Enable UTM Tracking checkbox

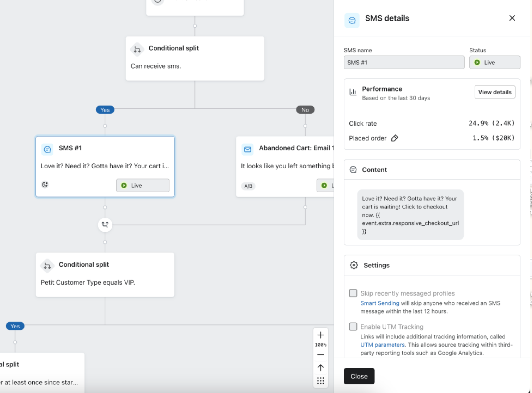[x=353, y=326]
